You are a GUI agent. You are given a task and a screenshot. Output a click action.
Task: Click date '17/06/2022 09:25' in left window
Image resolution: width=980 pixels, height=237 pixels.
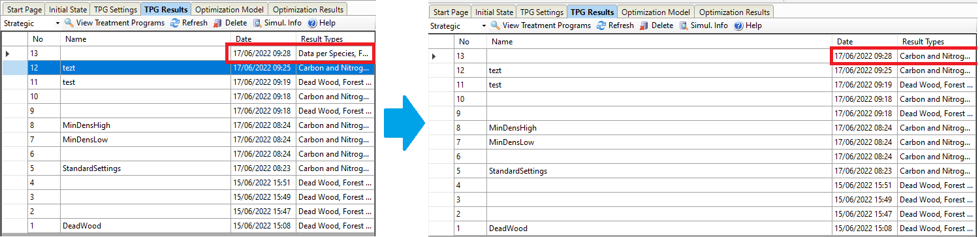[264, 67]
